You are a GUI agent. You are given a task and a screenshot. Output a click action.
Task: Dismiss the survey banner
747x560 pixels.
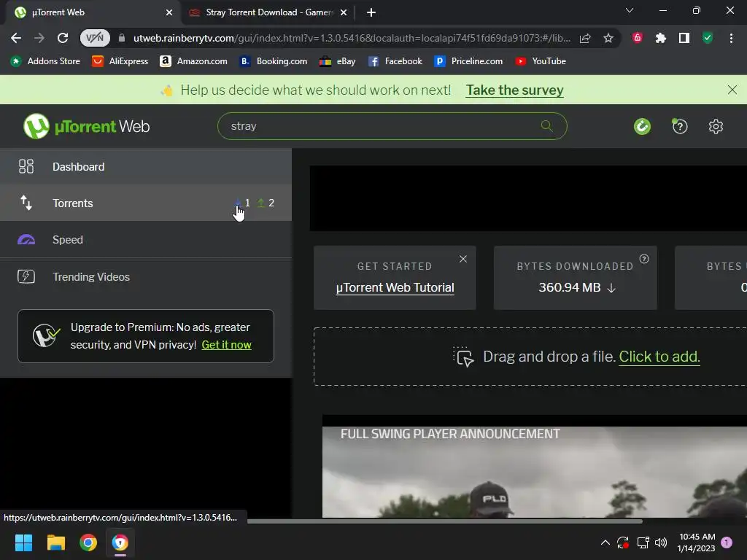click(x=732, y=90)
